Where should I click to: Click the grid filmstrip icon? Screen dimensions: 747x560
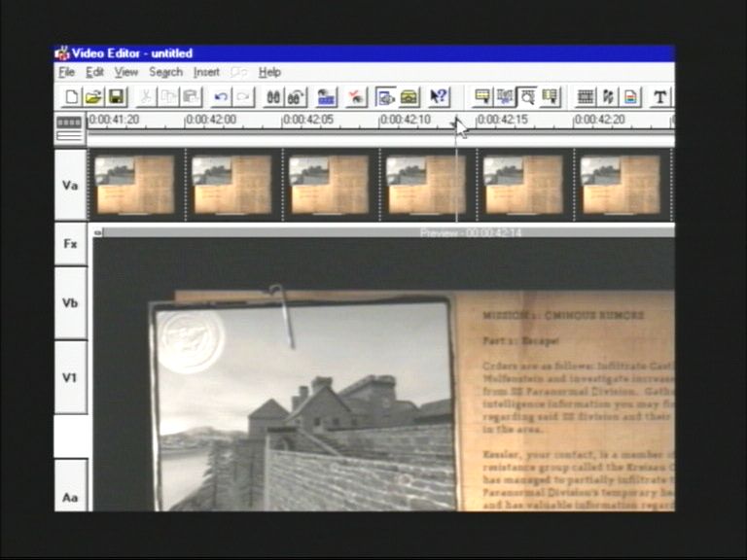[x=586, y=97]
